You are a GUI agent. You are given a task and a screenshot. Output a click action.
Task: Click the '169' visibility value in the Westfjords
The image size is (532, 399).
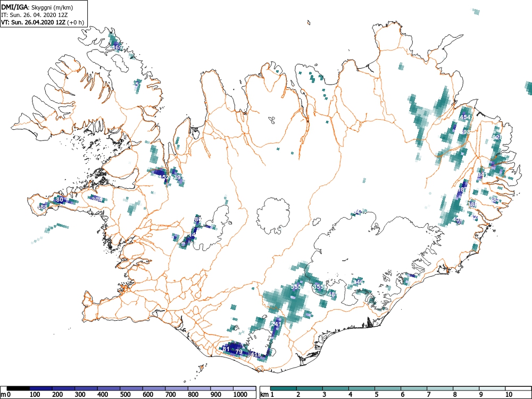pos(117,47)
